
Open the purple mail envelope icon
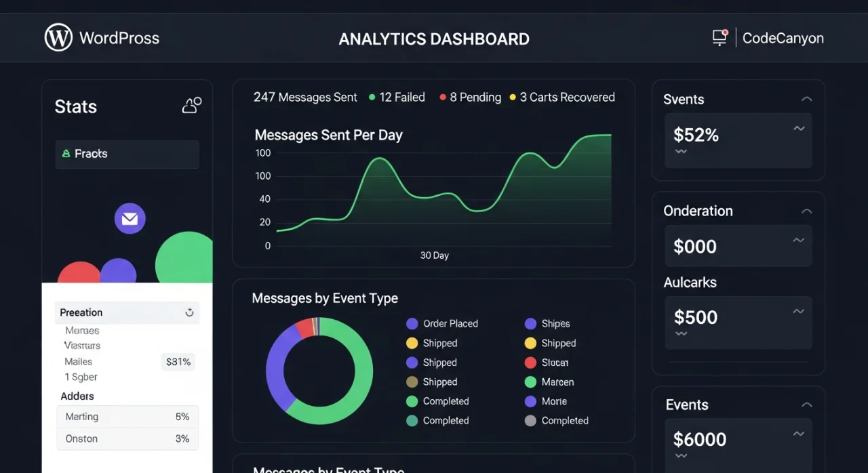130,218
